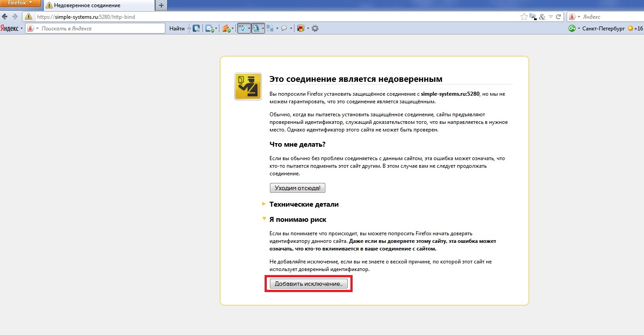Click the Back navigation arrow

tap(5, 17)
